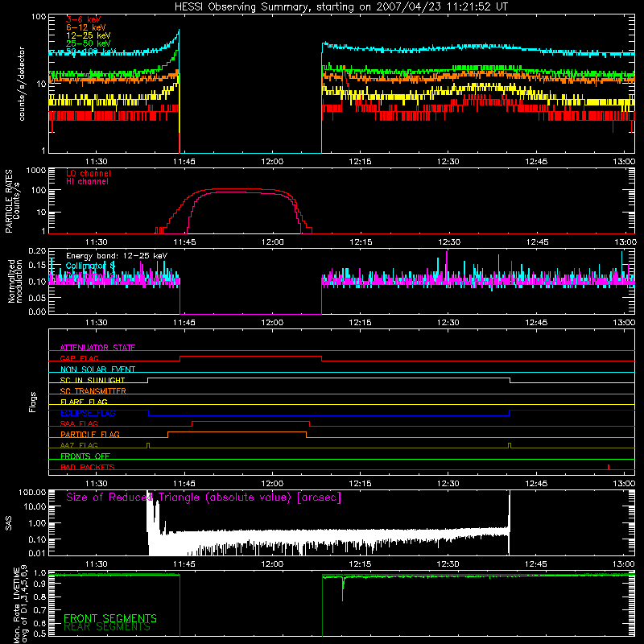The height and width of the screenshot is (644, 644).
Task: Select the GAP FLAG label
Action: (79, 358)
